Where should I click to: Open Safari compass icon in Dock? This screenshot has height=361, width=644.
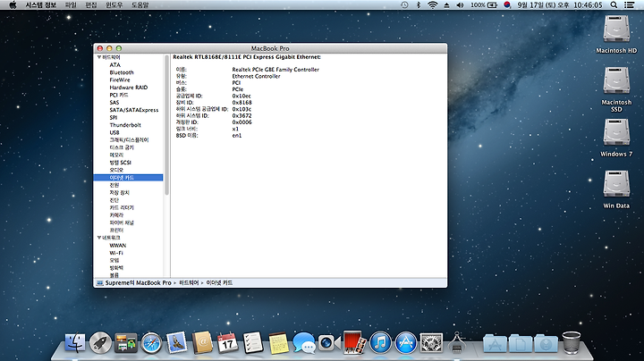(x=151, y=343)
